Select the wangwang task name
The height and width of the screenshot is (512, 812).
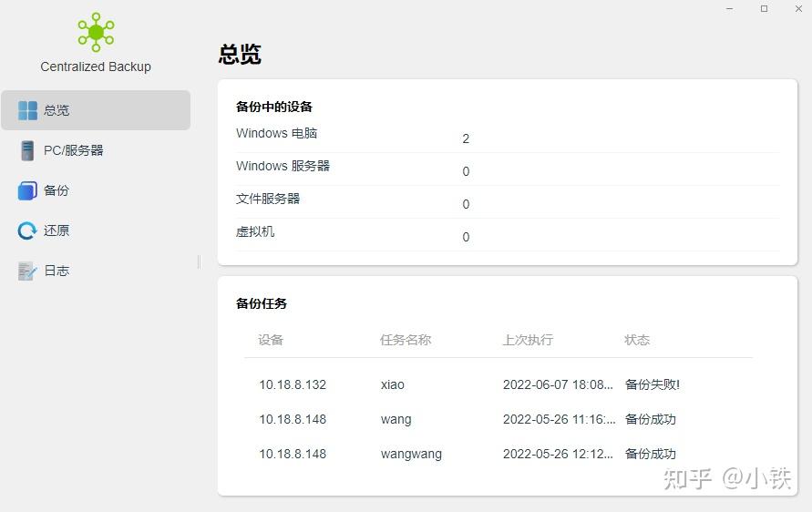(x=411, y=454)
